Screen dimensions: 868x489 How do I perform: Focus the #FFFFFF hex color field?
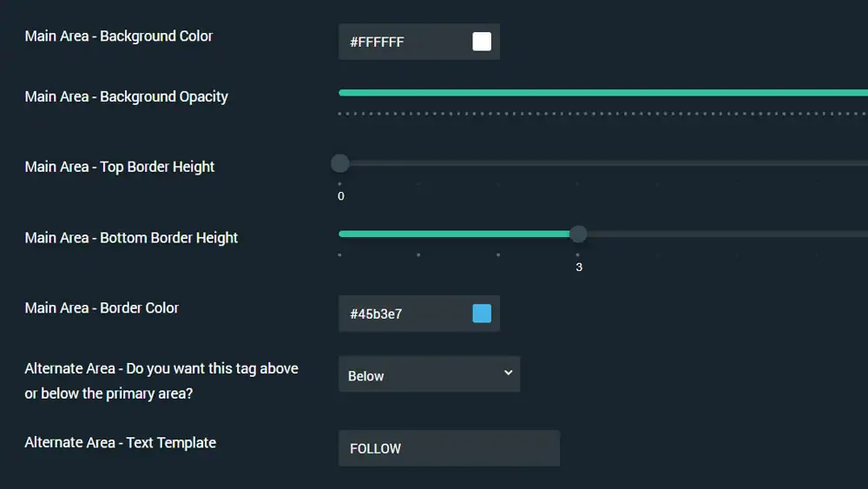pos(419,42)
